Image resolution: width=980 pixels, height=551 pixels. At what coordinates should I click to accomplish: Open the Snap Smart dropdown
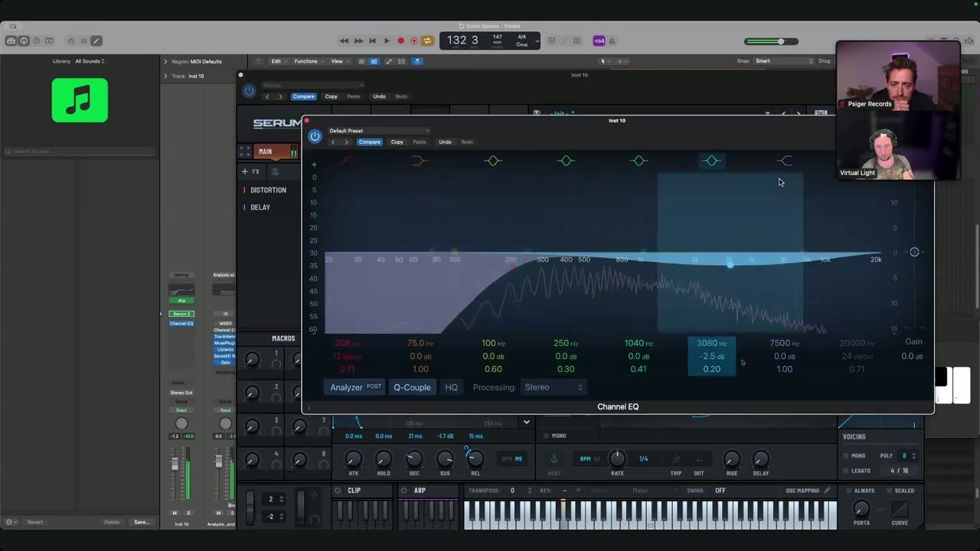[x=783, y=61]
